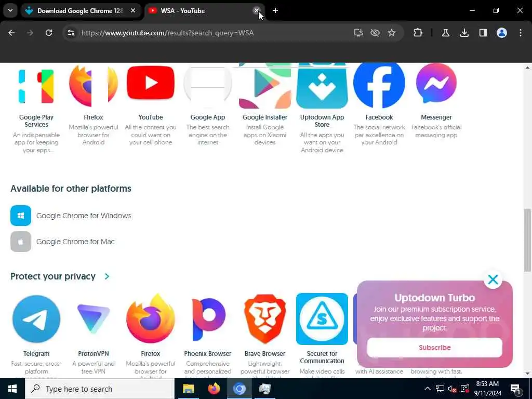Open the Securet for Communication icon
Viewport: 532px width, 399px height.
[x=322, y=319]
